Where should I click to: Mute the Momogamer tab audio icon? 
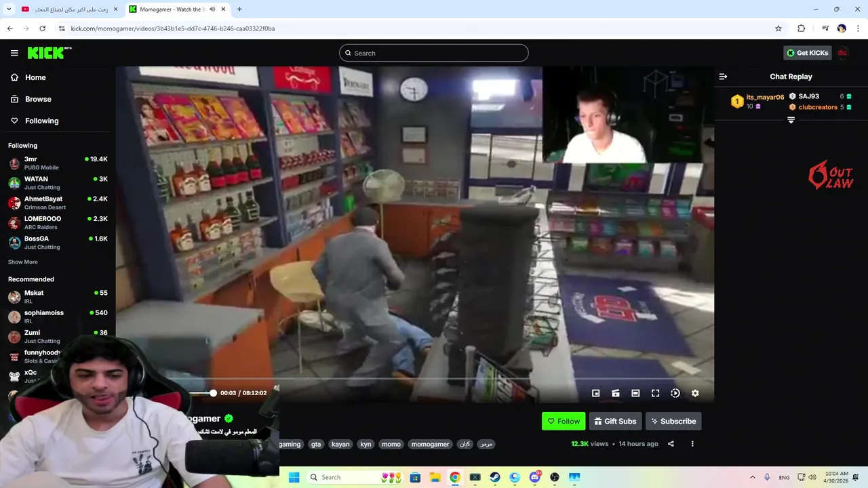212,9
